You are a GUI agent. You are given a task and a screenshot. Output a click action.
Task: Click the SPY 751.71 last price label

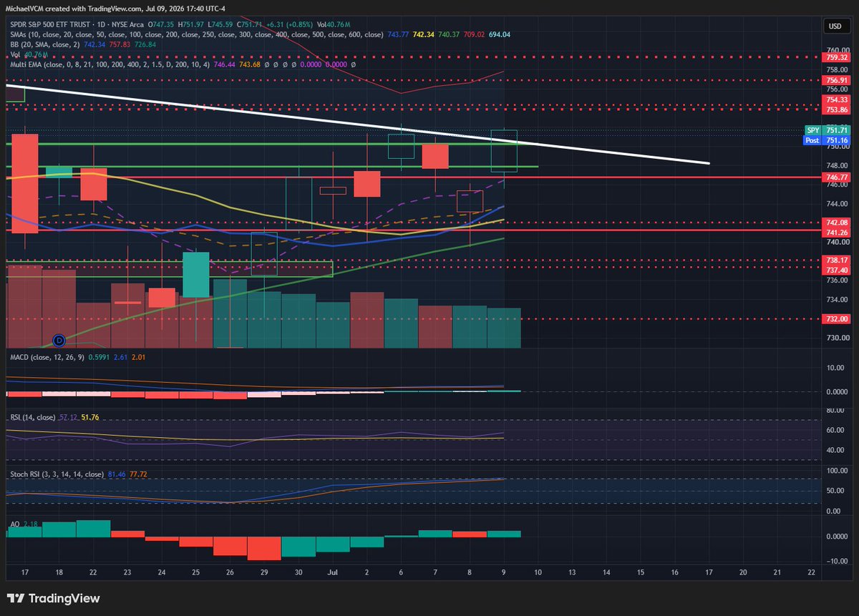pyautogui.click(x=828, y=130)
